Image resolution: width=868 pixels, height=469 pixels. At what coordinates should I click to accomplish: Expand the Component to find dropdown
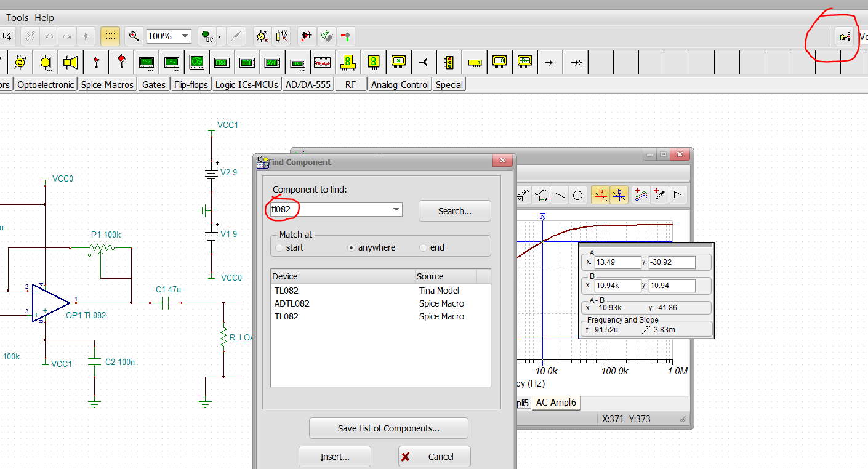pyautogui.click(x=396, y=210)
